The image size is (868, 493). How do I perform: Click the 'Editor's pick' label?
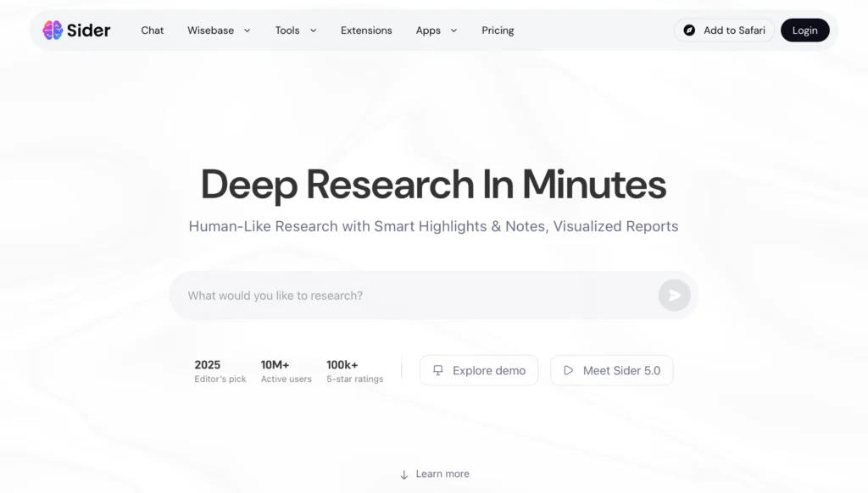(220, 379)
